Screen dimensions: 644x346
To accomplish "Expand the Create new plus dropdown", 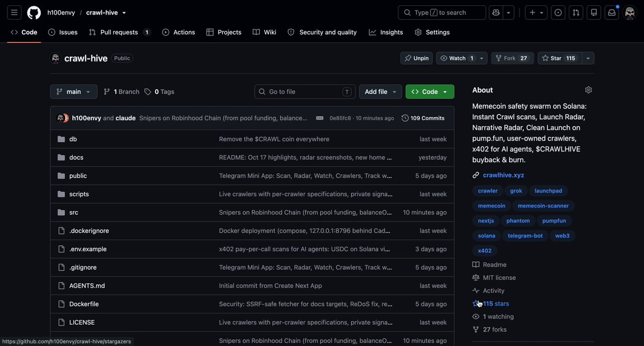I will pyautogui.click(x=535, y=12).
